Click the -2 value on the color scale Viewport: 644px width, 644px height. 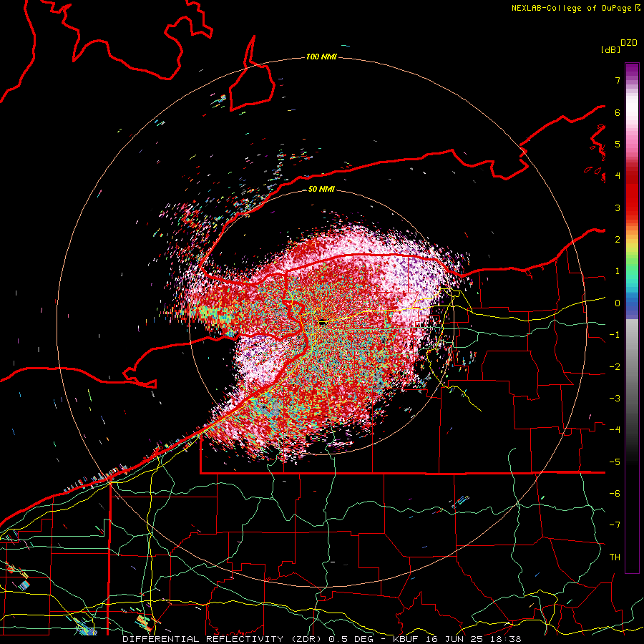(615, 367)
